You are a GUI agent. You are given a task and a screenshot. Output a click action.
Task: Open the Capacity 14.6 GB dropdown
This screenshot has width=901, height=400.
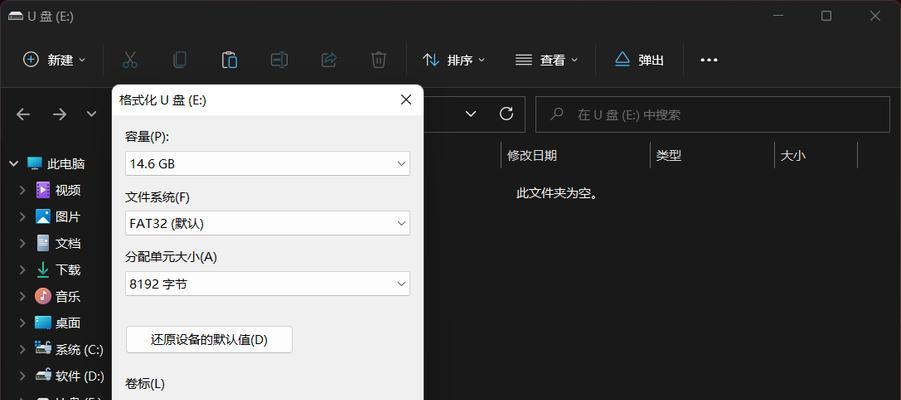click(x=267, y=163)
